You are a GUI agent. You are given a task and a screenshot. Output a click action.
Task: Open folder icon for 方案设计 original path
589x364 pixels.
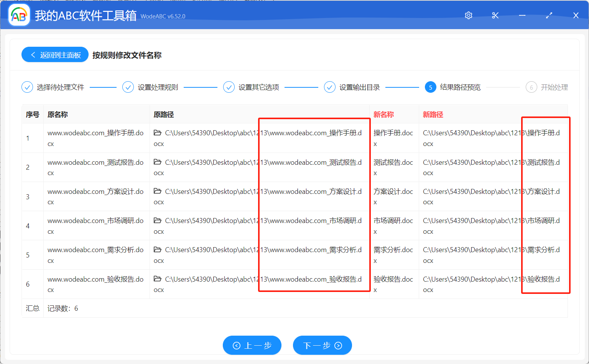[x=158, y=191]
